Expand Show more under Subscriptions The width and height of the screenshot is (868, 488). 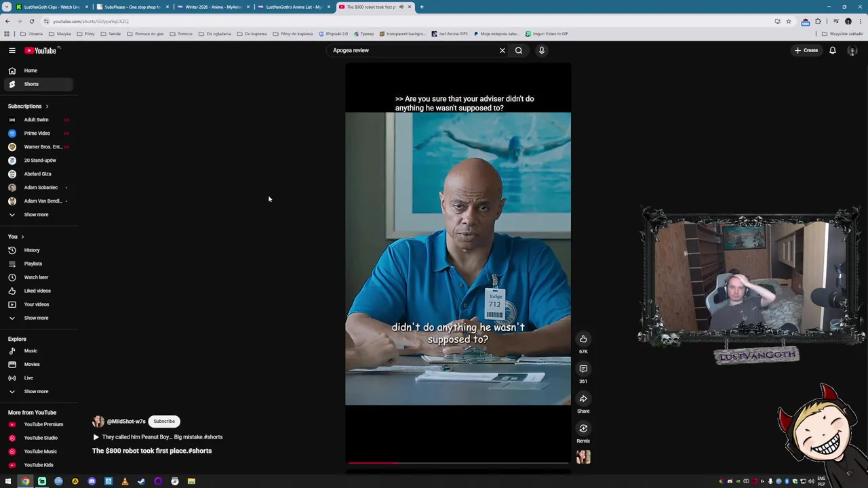(x=39, y=214)
